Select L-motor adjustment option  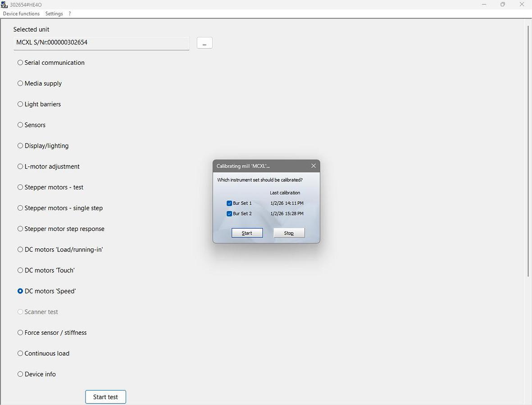20,166
